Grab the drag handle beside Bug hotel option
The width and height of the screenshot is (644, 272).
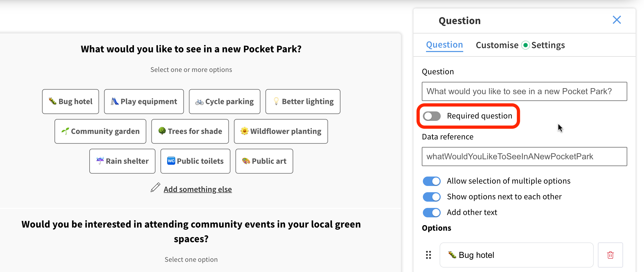[428, 255]
